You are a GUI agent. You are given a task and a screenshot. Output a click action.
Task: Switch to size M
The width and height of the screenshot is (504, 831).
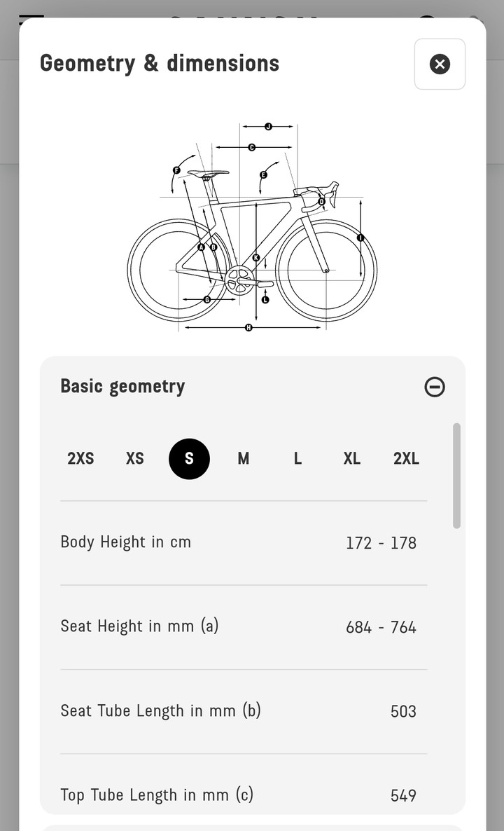pyautogui.click(x=244, y=458)
